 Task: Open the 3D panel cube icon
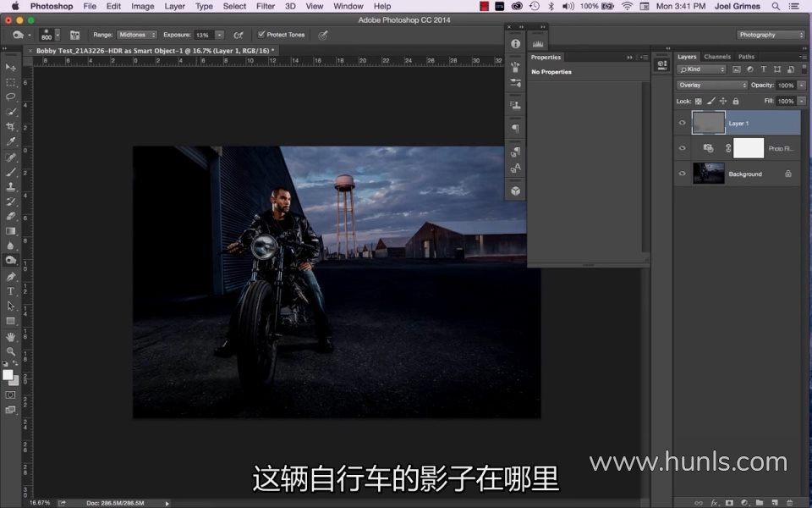[x=515, y=190]
